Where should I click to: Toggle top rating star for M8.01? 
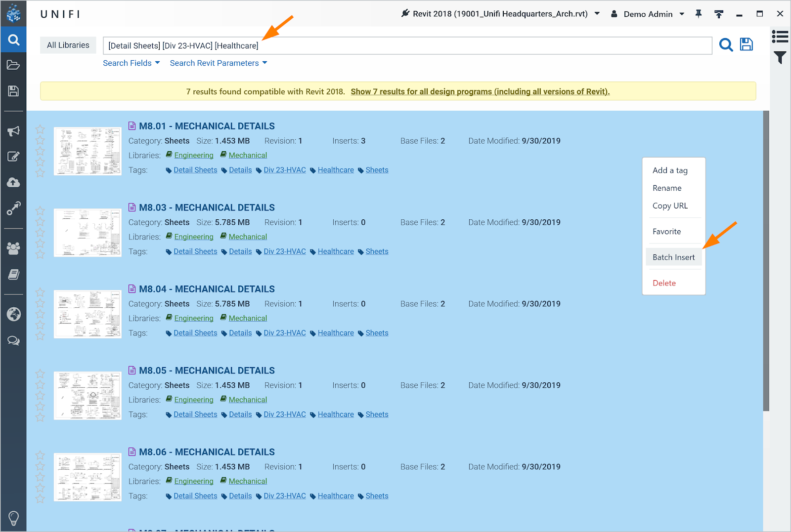click(x=40, y=129)
